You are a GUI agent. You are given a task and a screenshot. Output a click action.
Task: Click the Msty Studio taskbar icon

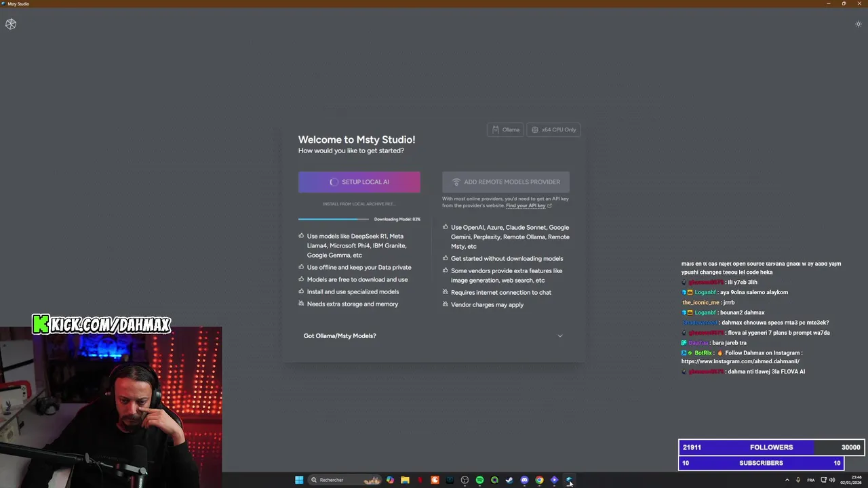point(569,480)
